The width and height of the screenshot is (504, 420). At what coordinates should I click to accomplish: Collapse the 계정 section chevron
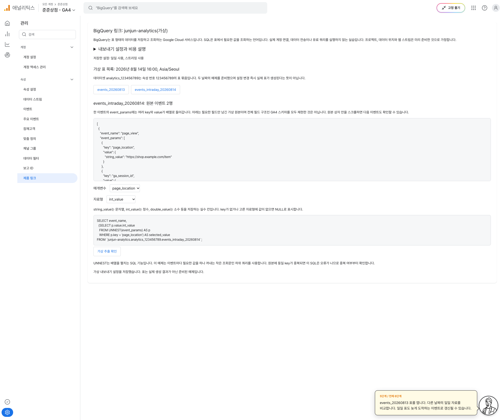click(x=72, y=47)
